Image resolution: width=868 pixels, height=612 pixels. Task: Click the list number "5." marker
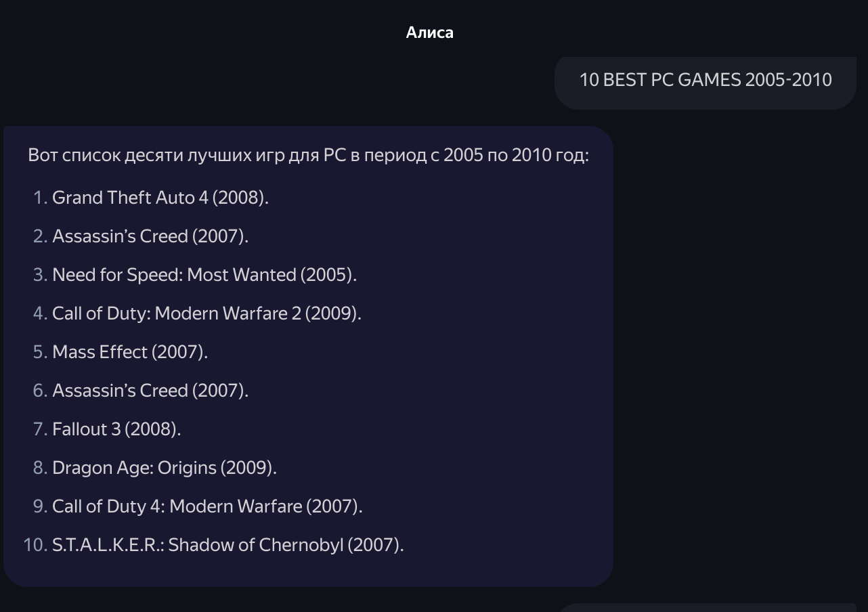(41, 352)
